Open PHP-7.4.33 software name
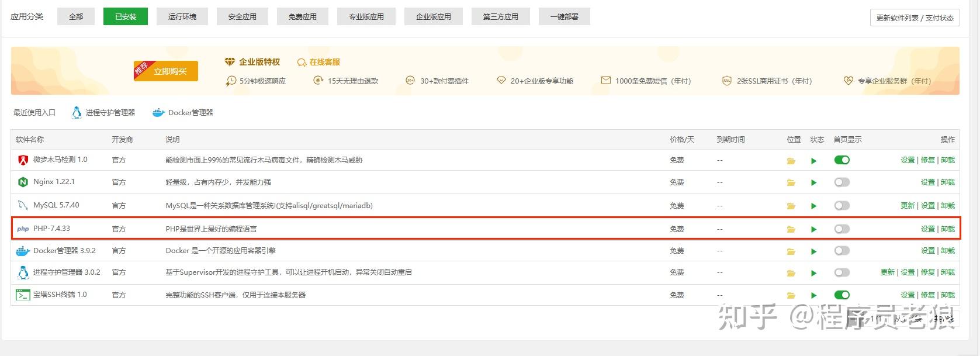Image resolution: width=980 pixels, height=356 pixels. pyautogui.click(x=51, y=229)
